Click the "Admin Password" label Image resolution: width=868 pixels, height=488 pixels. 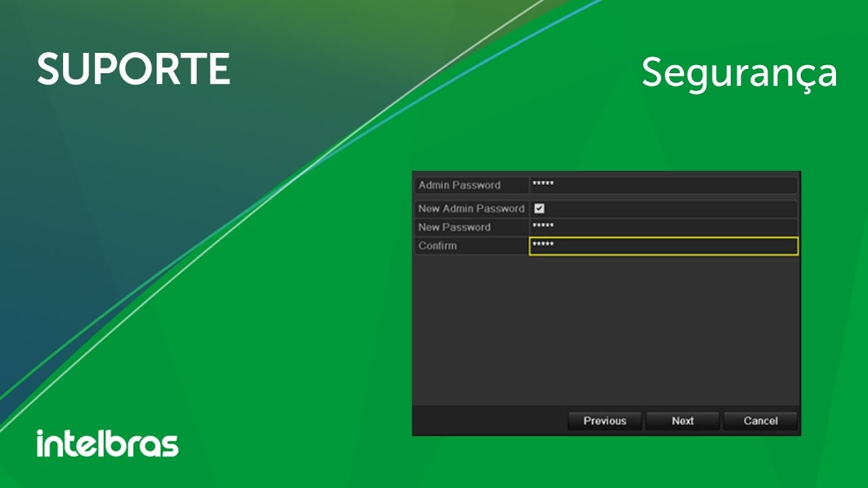459,185
